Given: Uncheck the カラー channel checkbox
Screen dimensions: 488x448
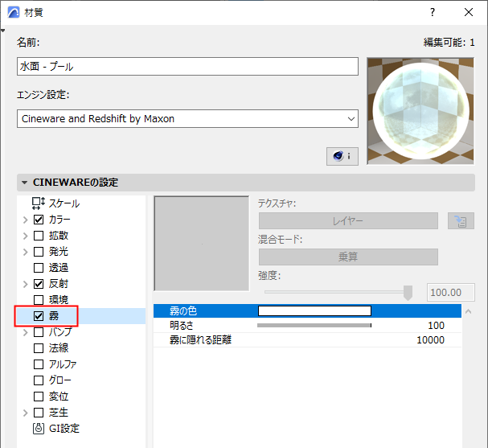Looking at the screenshot, I should click(x=39, y=220).
